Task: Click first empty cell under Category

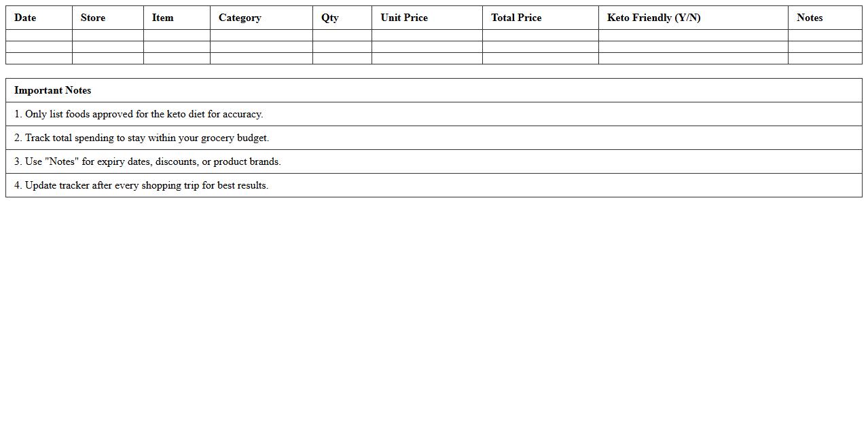Action: [x=261, y=35]
